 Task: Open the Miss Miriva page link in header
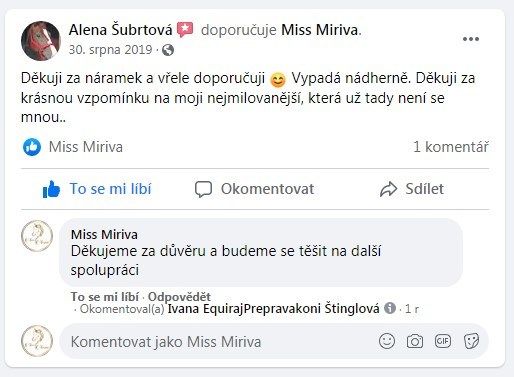click(x=320, y=30)
